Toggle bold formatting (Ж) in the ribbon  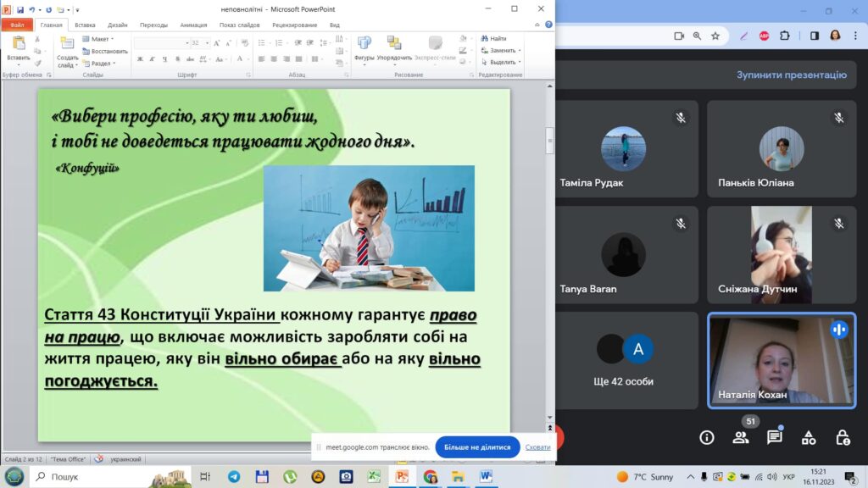140,58
